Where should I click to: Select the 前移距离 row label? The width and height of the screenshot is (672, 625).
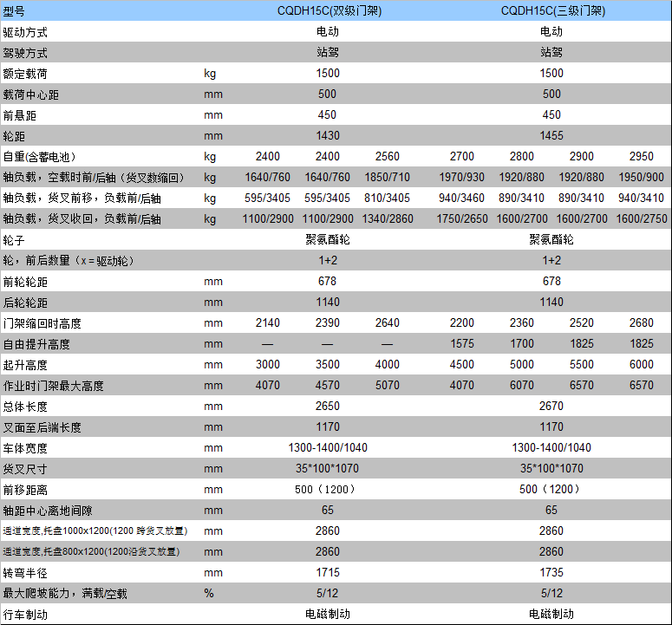click(x=26, y=490)
